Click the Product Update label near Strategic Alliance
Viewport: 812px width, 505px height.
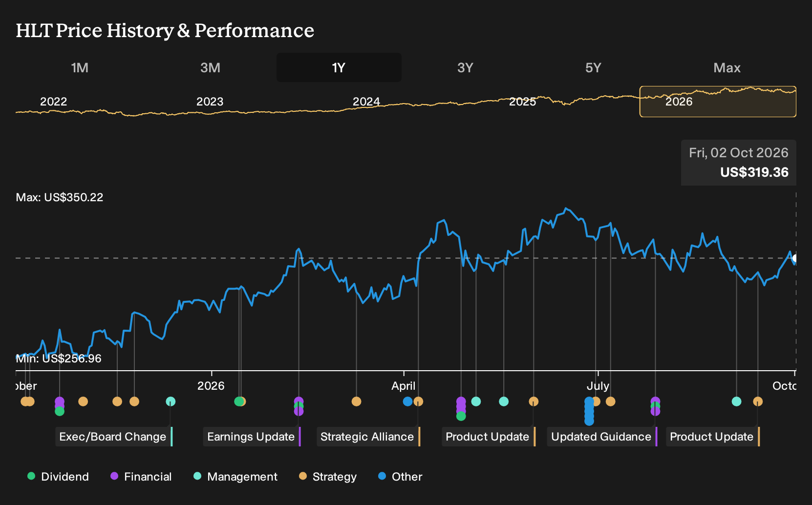(489, 437)
